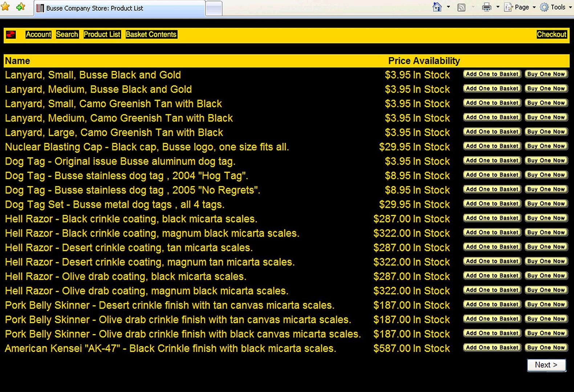Click the Home icon in toolbar
Image resolution: width=574 pixels, height=392 pixels.
click(x=437, y=7)
